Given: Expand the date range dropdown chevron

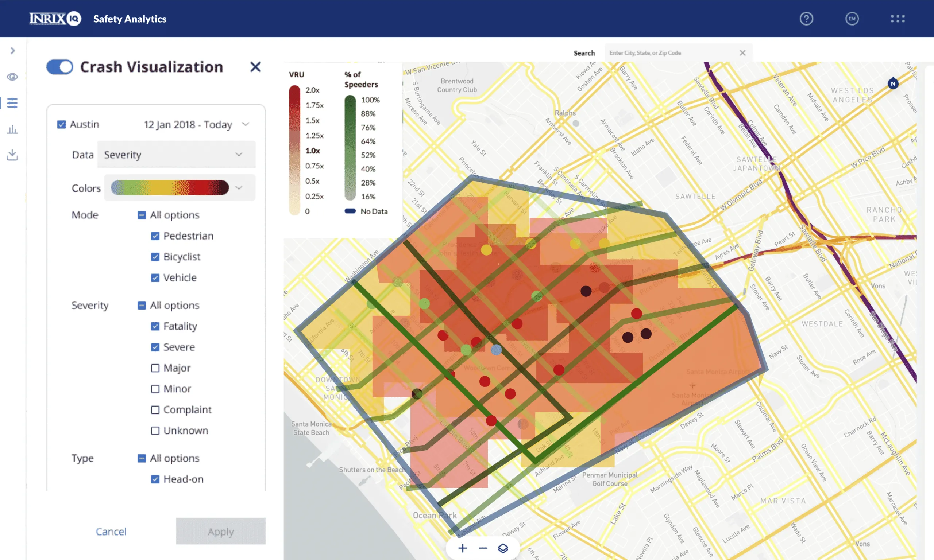Looking at the screenshot, I should [x=246, y=124].
